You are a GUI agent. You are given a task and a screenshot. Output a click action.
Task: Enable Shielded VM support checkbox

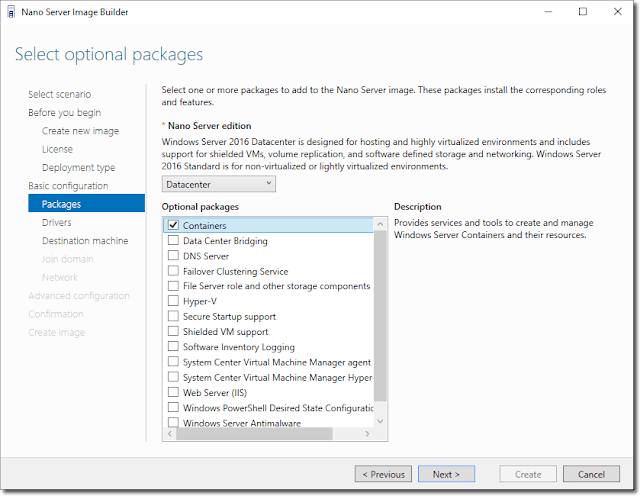click(173, 331)
